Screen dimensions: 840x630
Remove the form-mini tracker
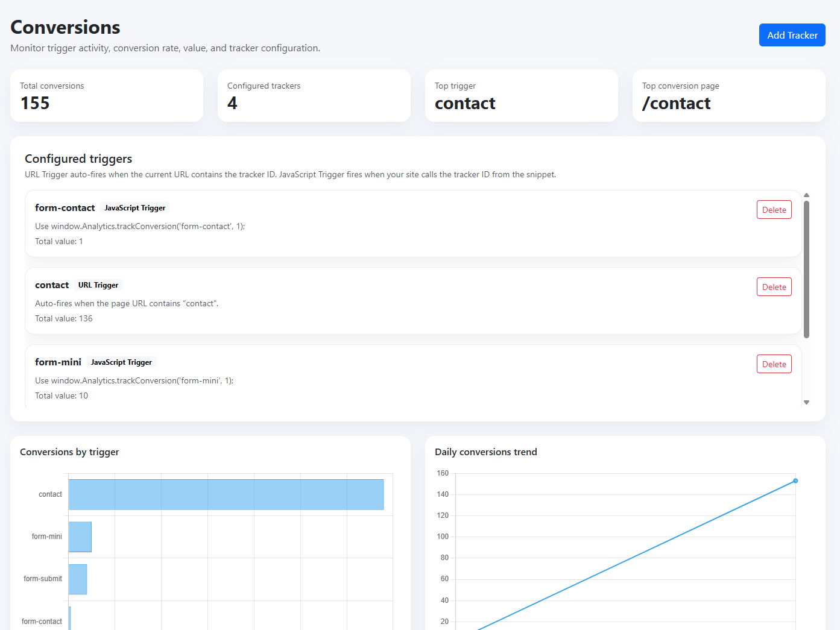[x=774, y=364]
